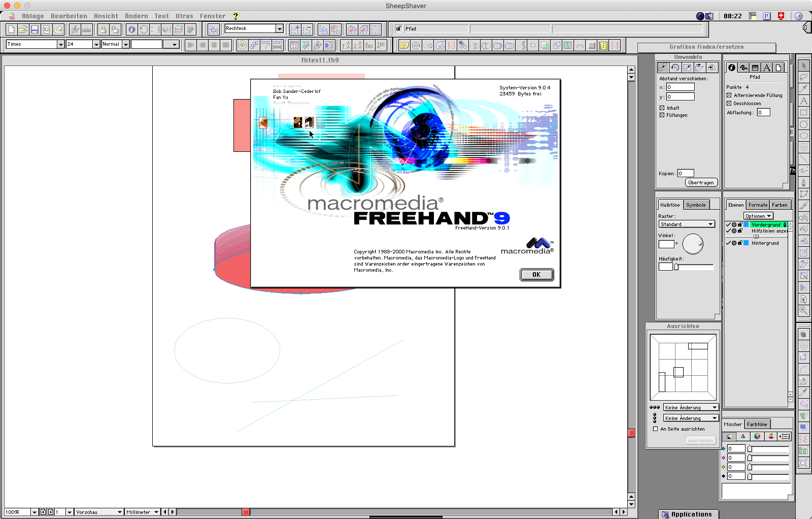The height and width of the screenshot is (519, 812).
Task: Open the Document inspector page tab icon
Action: [779, 68]
